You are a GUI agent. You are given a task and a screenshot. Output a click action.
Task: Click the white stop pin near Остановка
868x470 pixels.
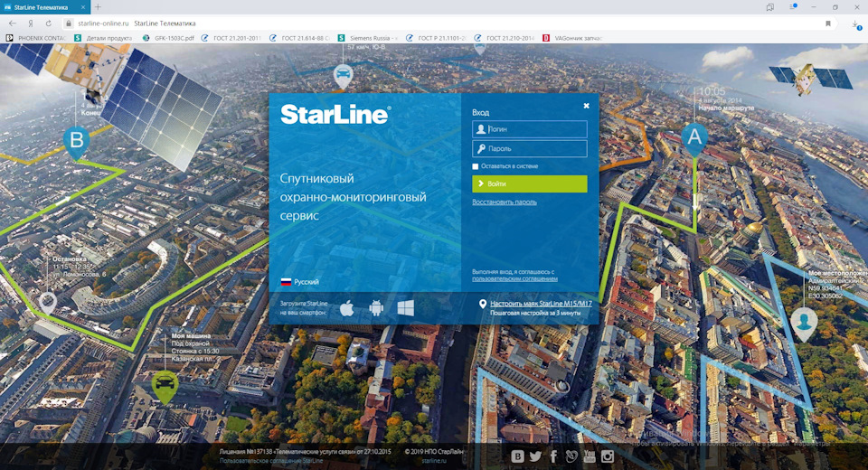48,304
